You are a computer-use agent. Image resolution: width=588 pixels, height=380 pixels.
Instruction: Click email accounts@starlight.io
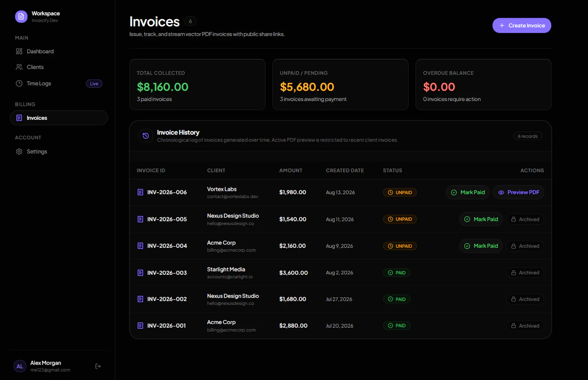[x=230, y=277]
